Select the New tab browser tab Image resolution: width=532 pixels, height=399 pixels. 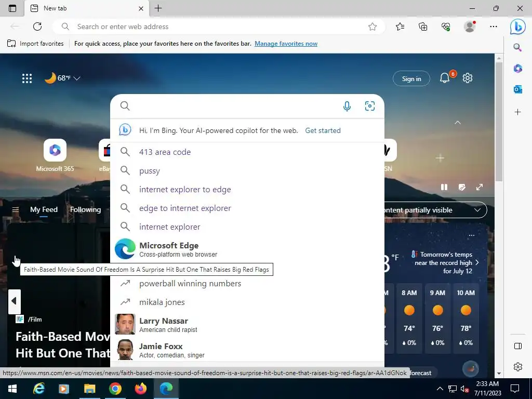click(87, 8)
